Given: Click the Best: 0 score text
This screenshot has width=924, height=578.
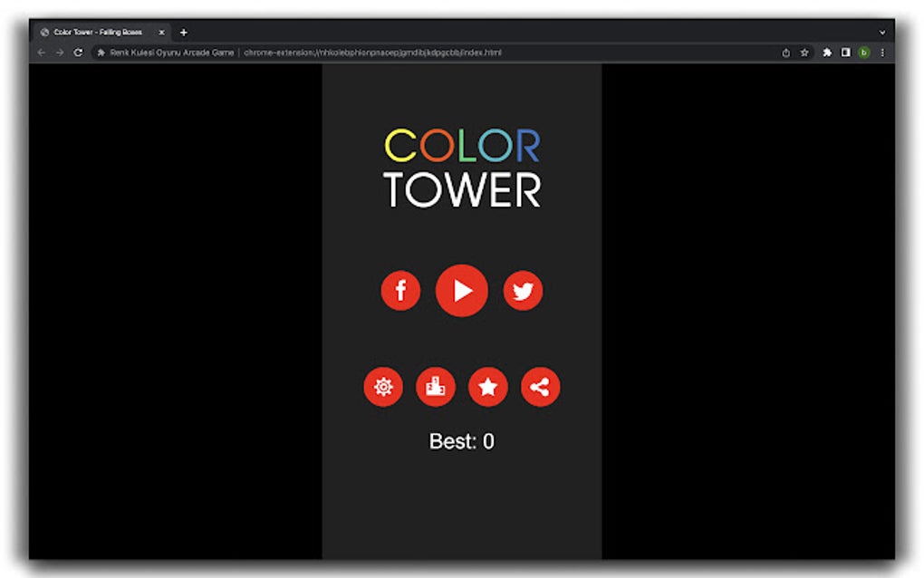Looking at the screenshot, I should [x=462, y=440].
